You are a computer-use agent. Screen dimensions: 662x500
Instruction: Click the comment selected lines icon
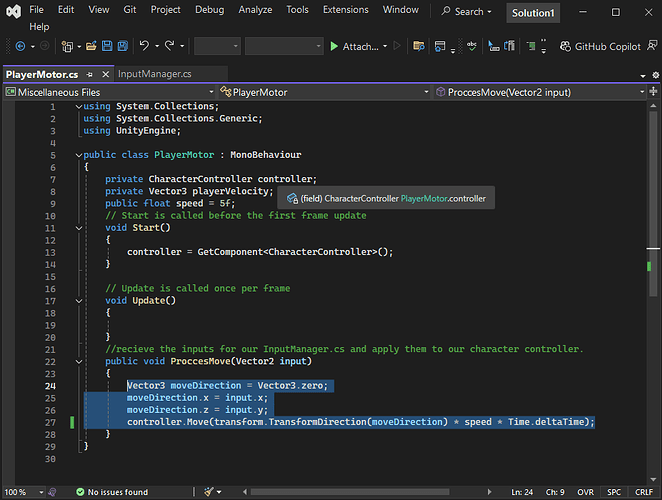point(510,46)
